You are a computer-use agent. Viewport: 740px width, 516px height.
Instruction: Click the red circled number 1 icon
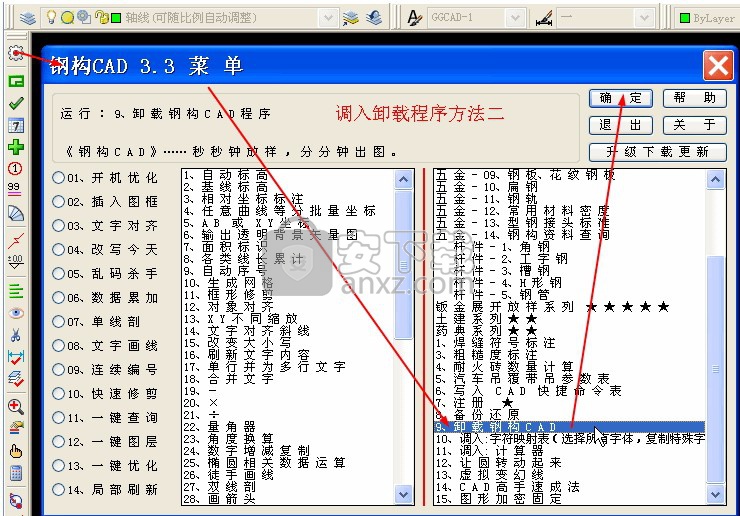(15, 169)
